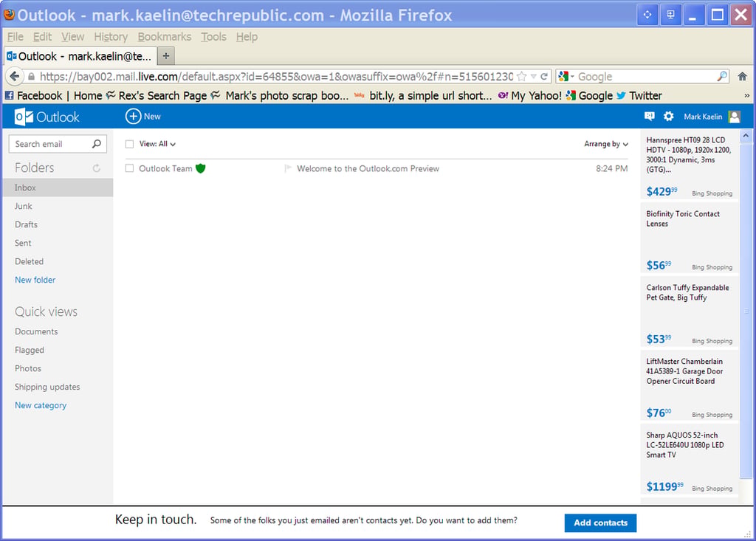Viewport: 756px width, 541px height.
Task: Open the Inbox folder
Action: 58,187
